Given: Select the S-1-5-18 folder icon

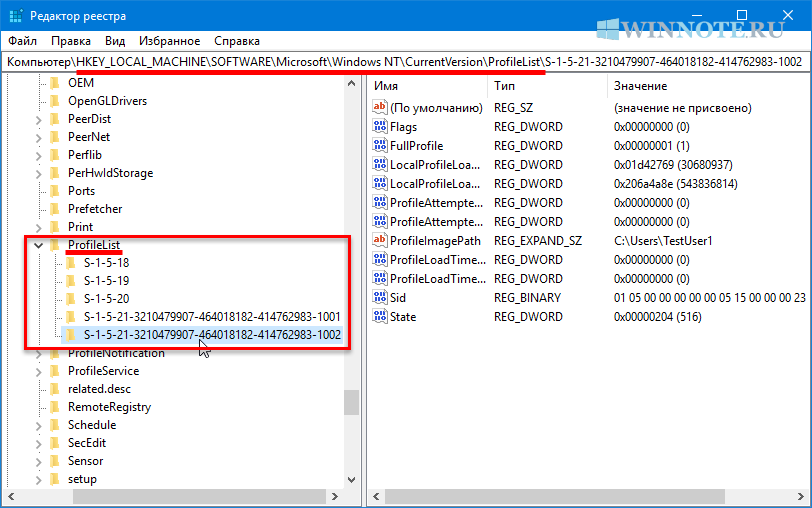Looking at the screenshot, I should (71, 263).
